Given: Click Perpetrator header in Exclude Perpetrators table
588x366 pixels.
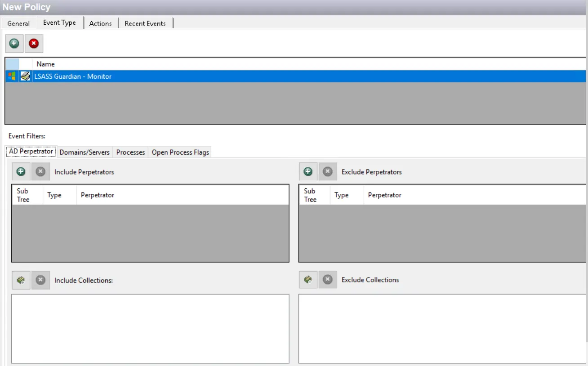Looking at the screenshot, I should click(475, 195).
